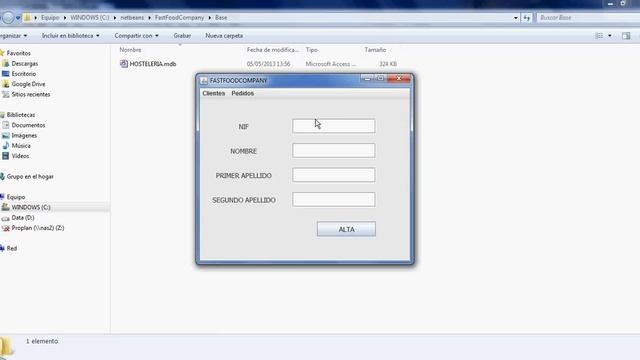This screenshot has height=360, width=640.
Task: Sort files by Tamaño column header
Action: click(375, 50)
